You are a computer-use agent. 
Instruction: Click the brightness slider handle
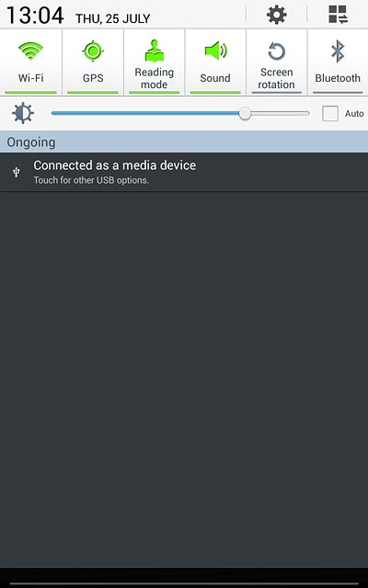(245, 113)
